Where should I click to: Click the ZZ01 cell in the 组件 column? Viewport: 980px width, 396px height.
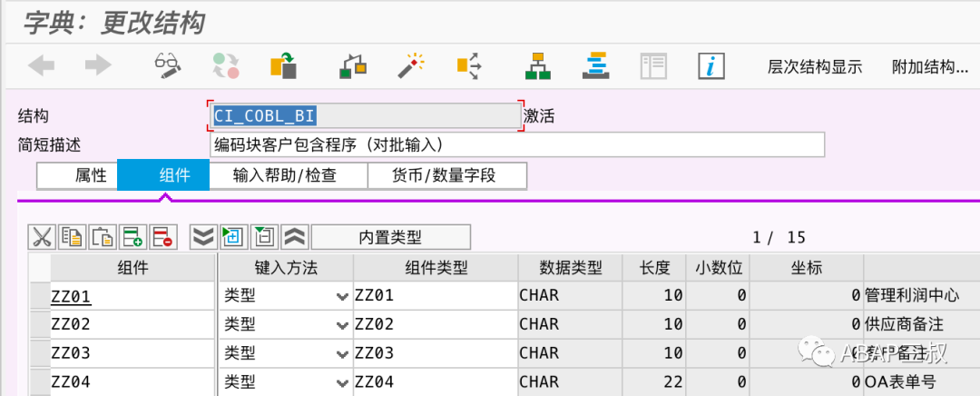click(133, 296)
